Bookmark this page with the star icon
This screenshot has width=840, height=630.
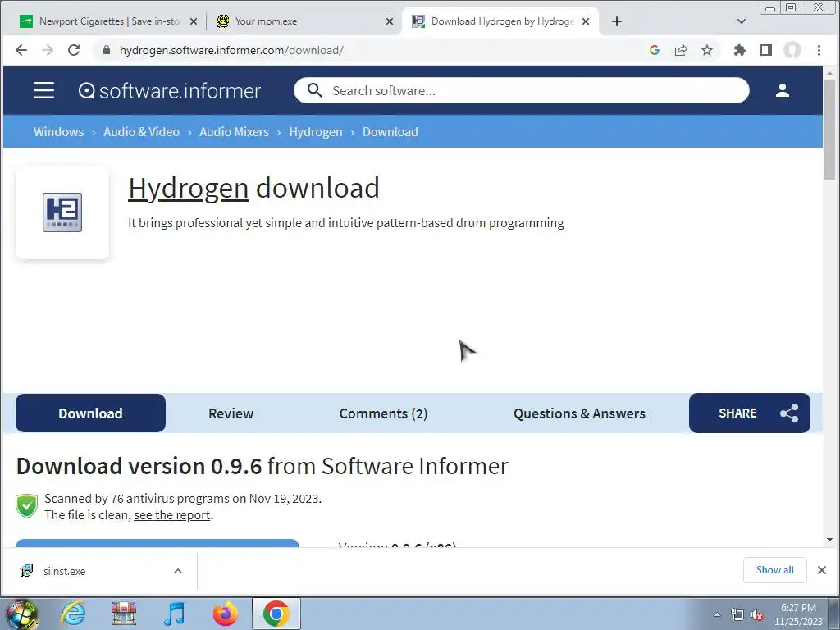point(707,50)
